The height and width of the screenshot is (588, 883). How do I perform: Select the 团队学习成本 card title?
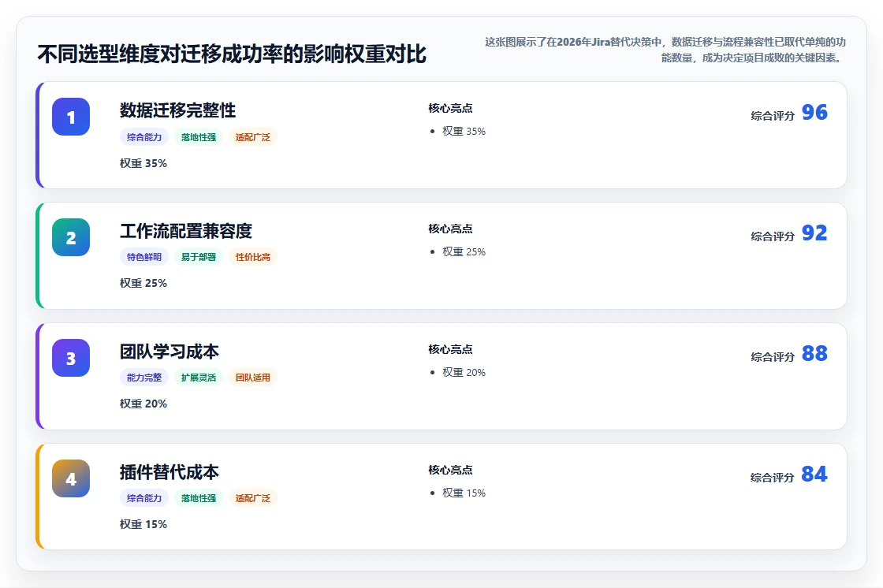tap(169, 351)
